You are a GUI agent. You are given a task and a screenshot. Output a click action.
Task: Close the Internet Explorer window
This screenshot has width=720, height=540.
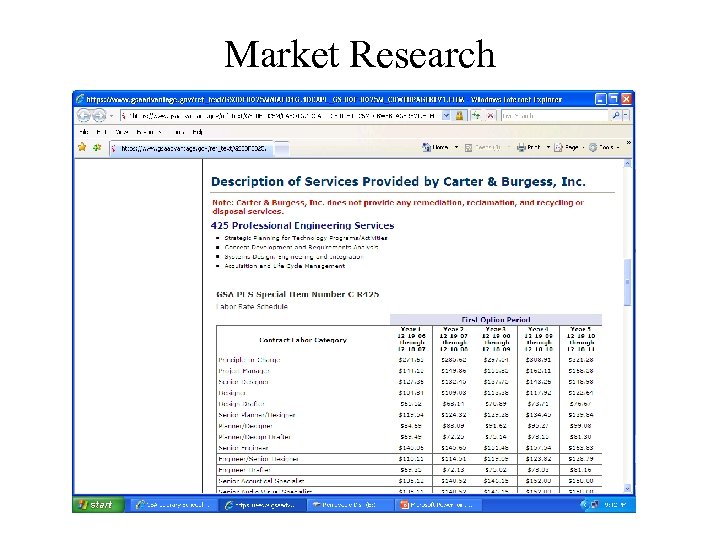(626, 99)
